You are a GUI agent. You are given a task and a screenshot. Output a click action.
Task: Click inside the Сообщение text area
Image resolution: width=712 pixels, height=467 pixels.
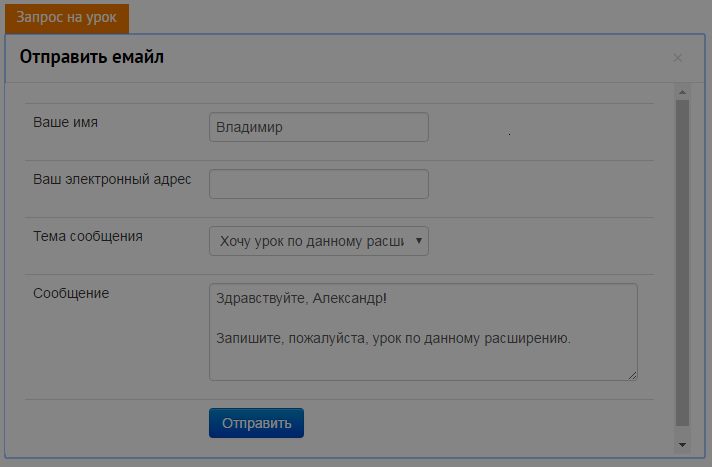coord(423,332)
